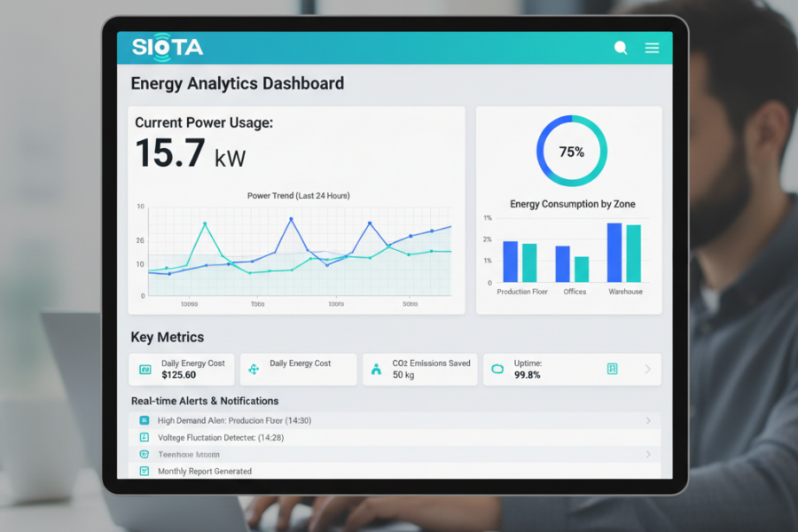Click the Monthly Report Generated icon

145,471
